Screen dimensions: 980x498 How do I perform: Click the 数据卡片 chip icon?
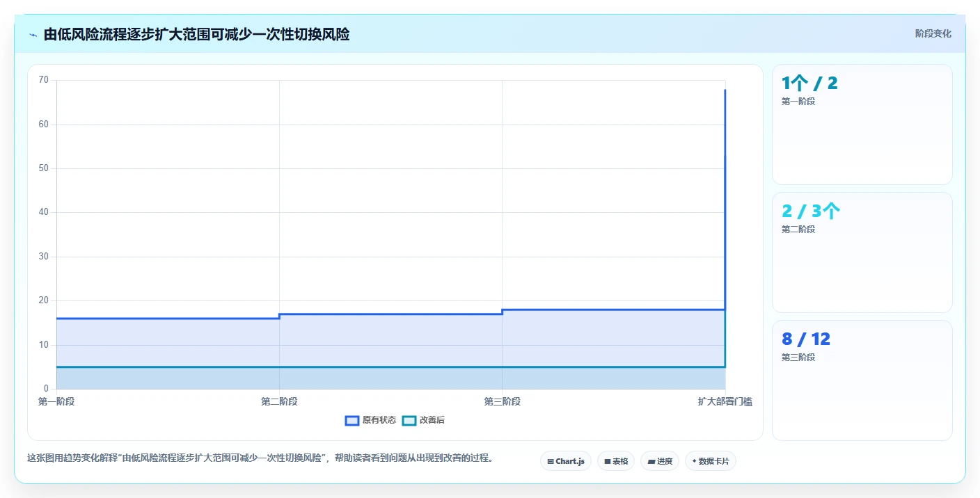pos(695,461)
